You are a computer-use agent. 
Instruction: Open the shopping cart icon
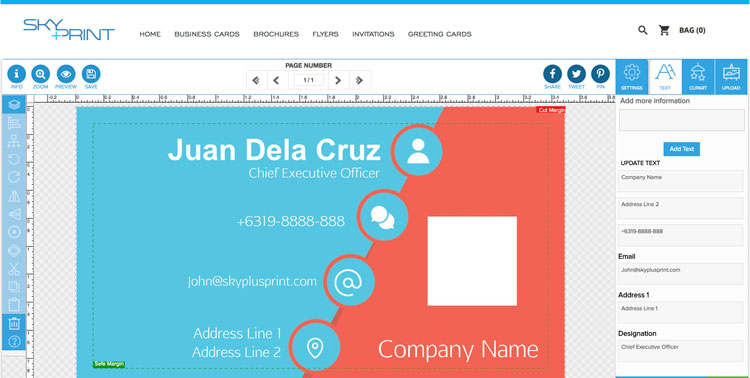click(x=664, y=30)
